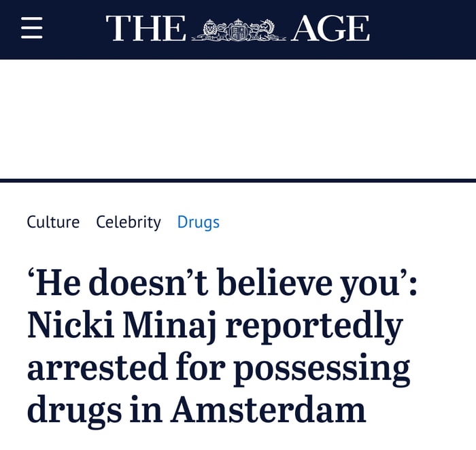This screenshot has height=450, width=476.
Task: Click the blank advertisement space below the header
Action: tap(238, 119)
